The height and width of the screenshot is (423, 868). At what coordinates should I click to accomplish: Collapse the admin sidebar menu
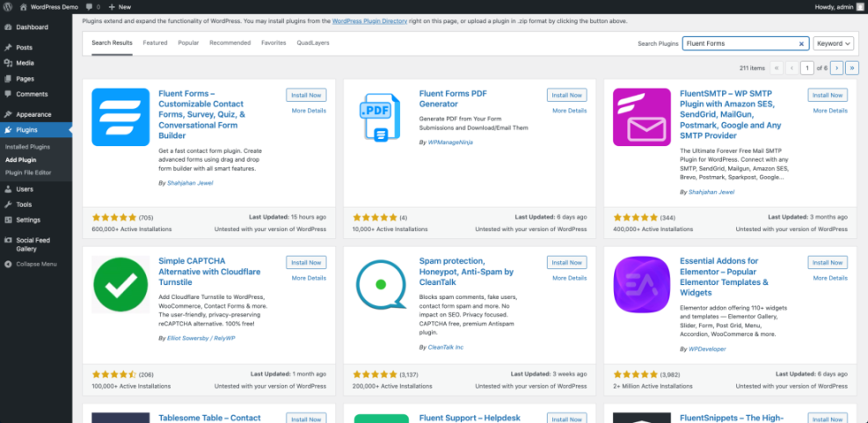coord(35,264)
